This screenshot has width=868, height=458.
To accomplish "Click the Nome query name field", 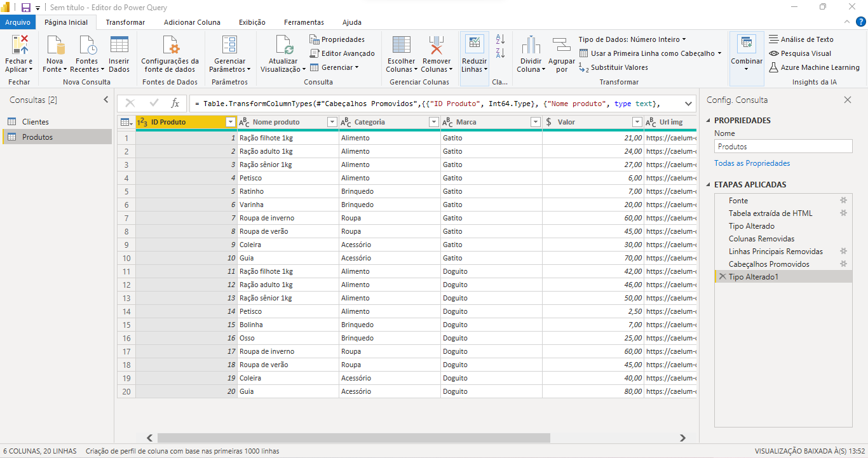I will (783, 146).
